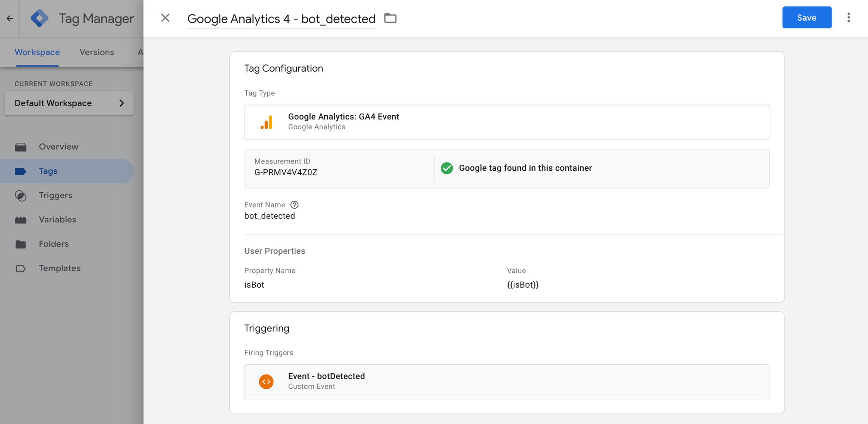The width and height of the screenshot is (868, 424).
Task: Open the Event - botDetected trigger
Action: 507,382
